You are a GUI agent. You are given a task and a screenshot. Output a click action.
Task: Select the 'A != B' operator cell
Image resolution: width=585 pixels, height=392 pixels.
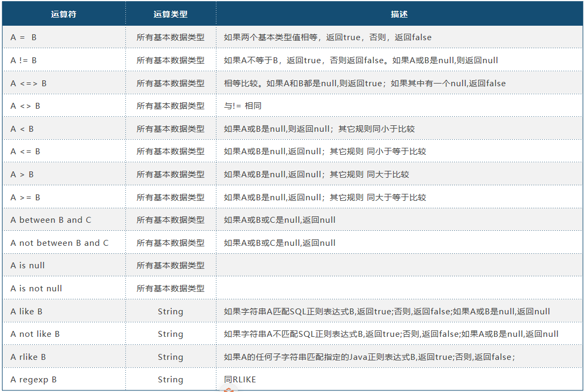click(x=24, y=61)
